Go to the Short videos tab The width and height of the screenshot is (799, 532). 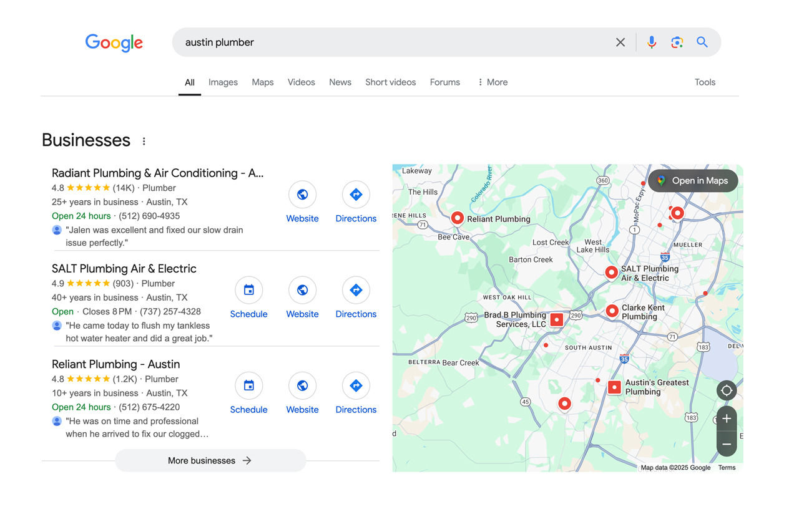click(x=391, y=82)
